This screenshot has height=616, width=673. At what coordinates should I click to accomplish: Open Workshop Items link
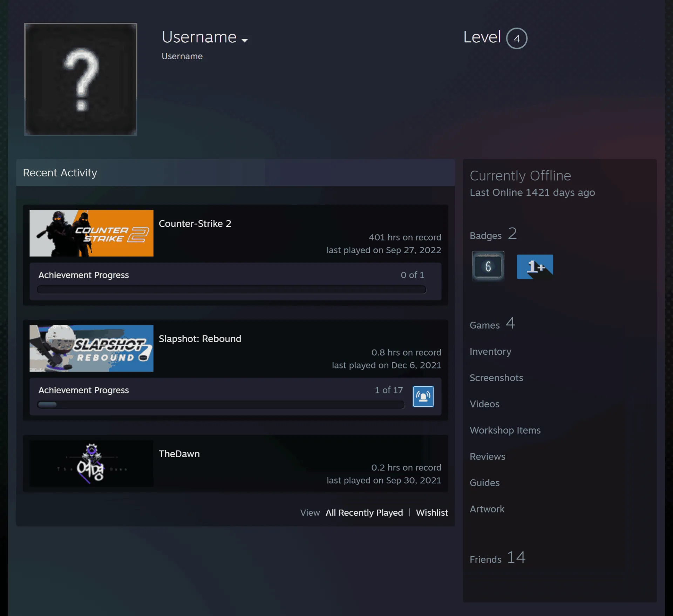coord(505,430)
